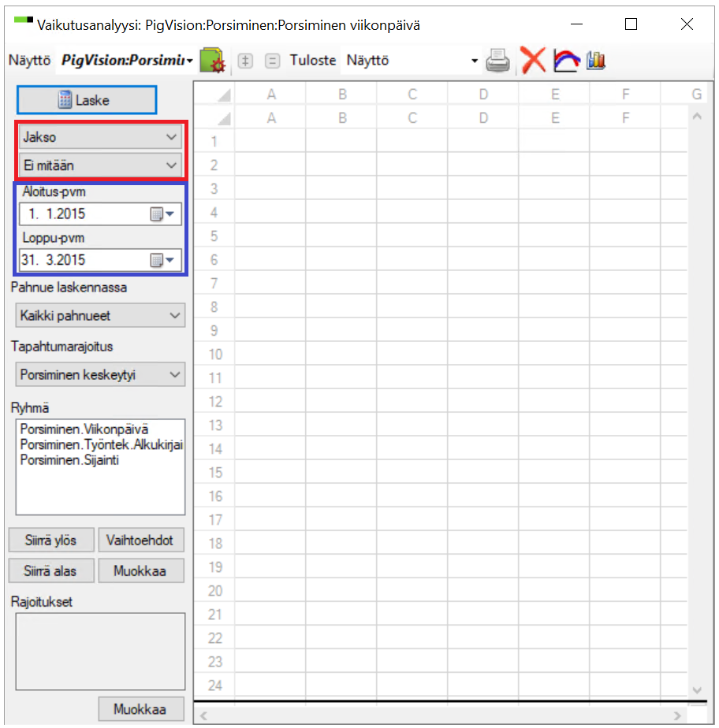Click the Loppu-pvm date field 31.3.2015

(x=100, y=260)
